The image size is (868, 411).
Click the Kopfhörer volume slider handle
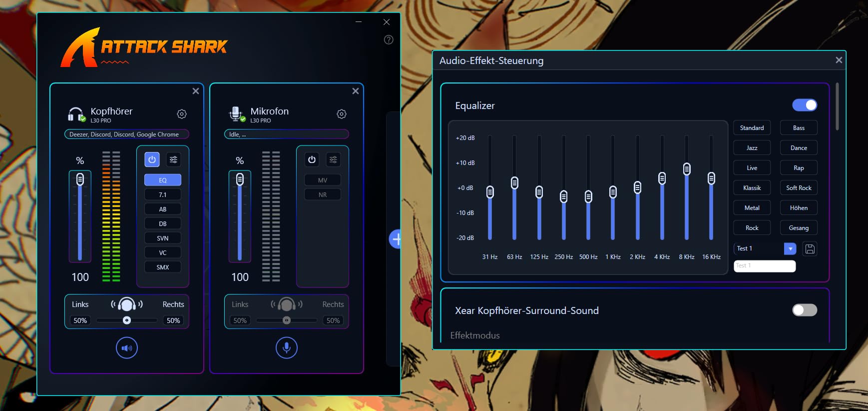(80, 179)
